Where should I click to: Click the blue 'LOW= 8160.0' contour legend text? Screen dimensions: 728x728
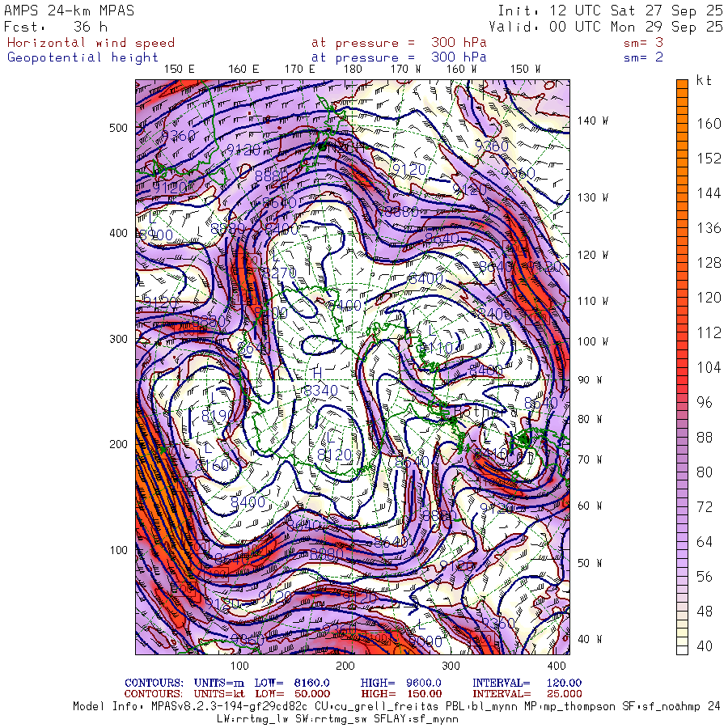click(291, 683)
